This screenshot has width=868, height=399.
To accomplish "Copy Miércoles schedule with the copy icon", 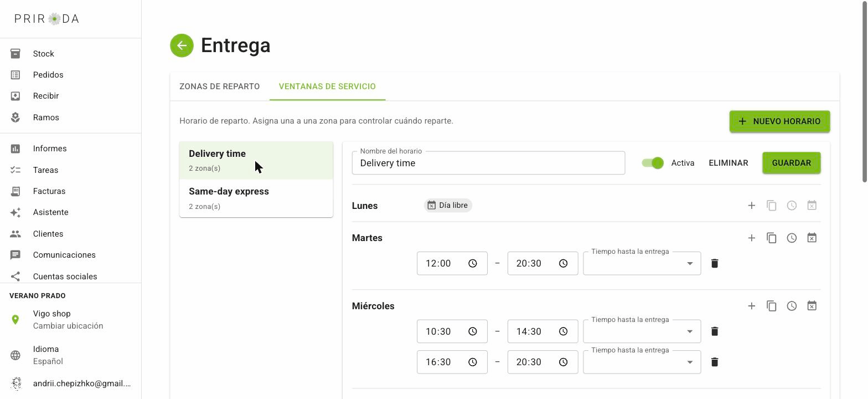I will click(772, 306).
